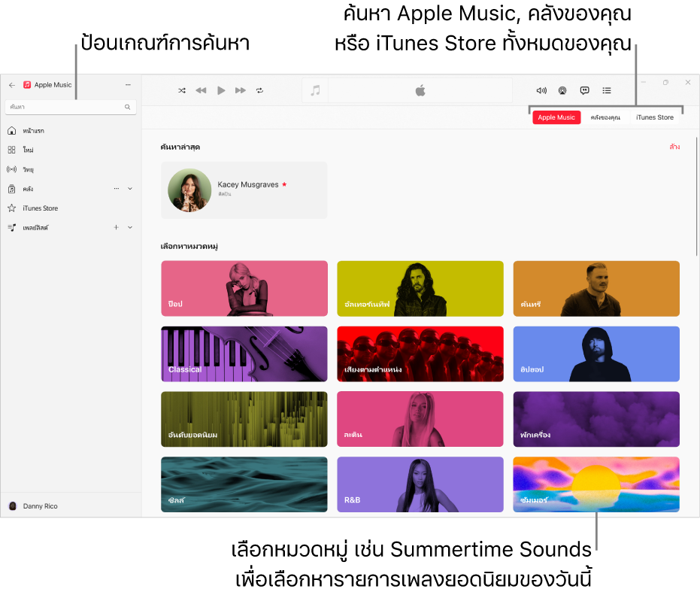Adjust the volume control

(x=541, y=90)
